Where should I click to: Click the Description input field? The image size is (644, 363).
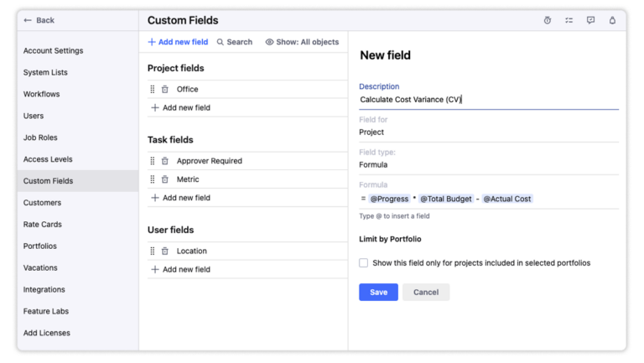pos(489,100)
